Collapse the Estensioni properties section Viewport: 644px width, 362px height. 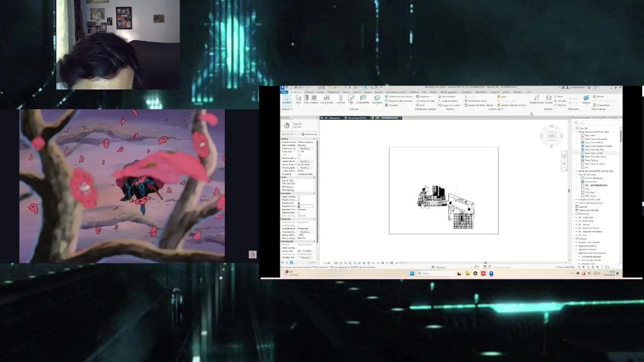tap(314, 193)
